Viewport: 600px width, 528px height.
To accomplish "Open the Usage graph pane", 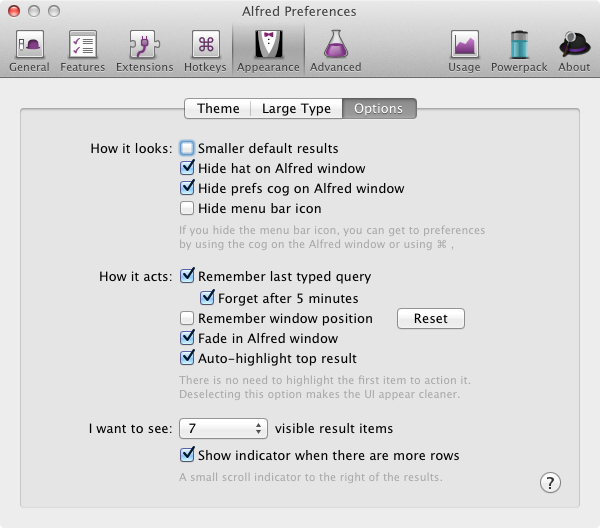I will pyautogui.click(x=464, y=51).
